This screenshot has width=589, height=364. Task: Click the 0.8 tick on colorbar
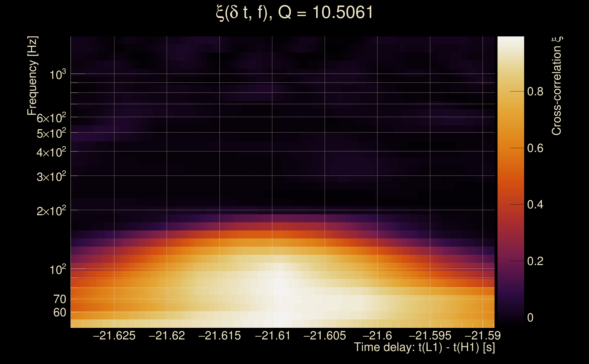click(x=535, y=91)
